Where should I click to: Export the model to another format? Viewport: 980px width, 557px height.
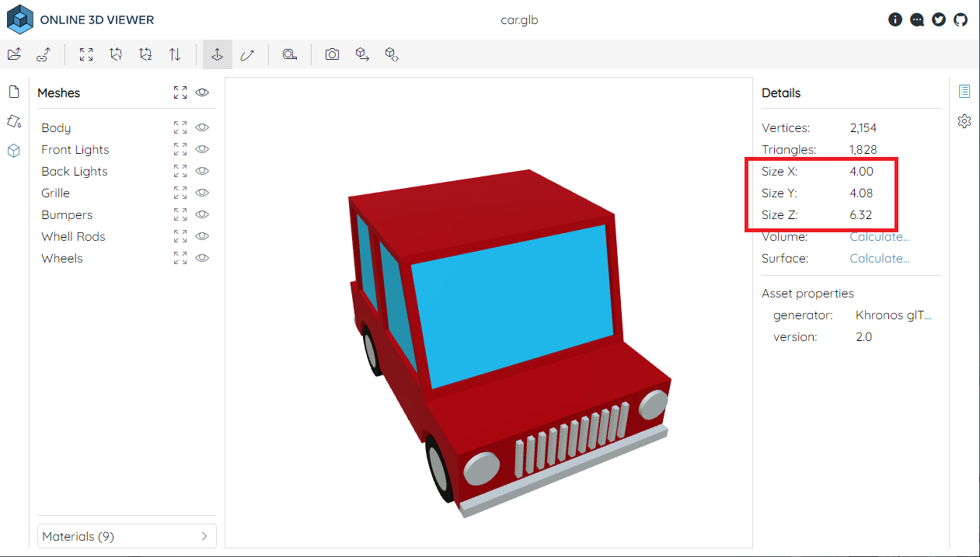(x=362, y=54)
